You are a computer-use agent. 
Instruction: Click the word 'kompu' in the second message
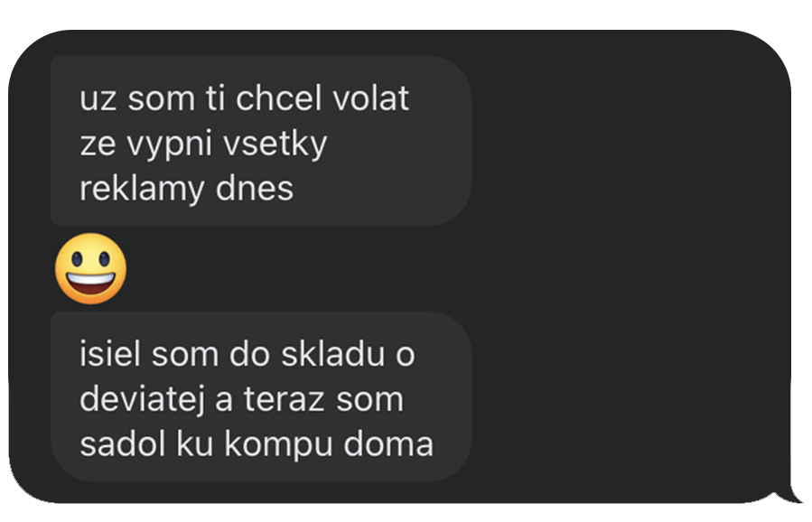[278, 446]
